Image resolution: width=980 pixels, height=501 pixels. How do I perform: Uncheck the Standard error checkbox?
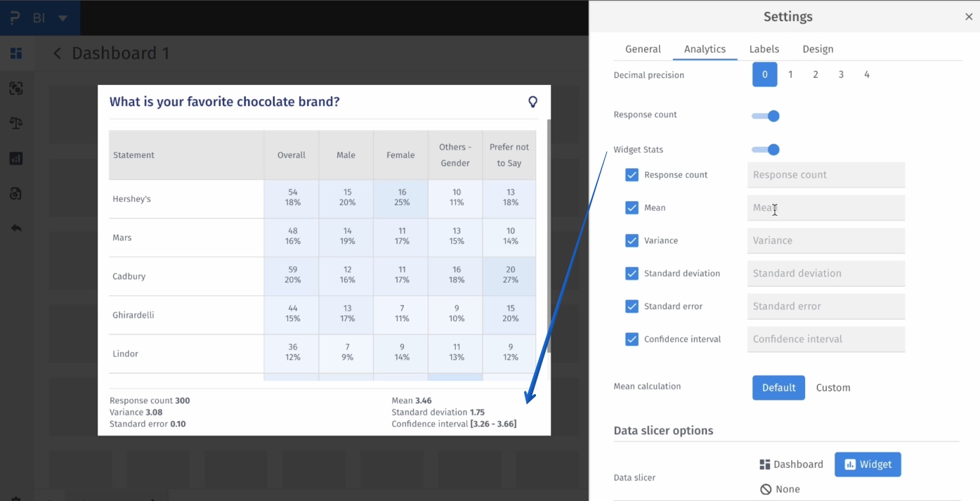[632, 306]
